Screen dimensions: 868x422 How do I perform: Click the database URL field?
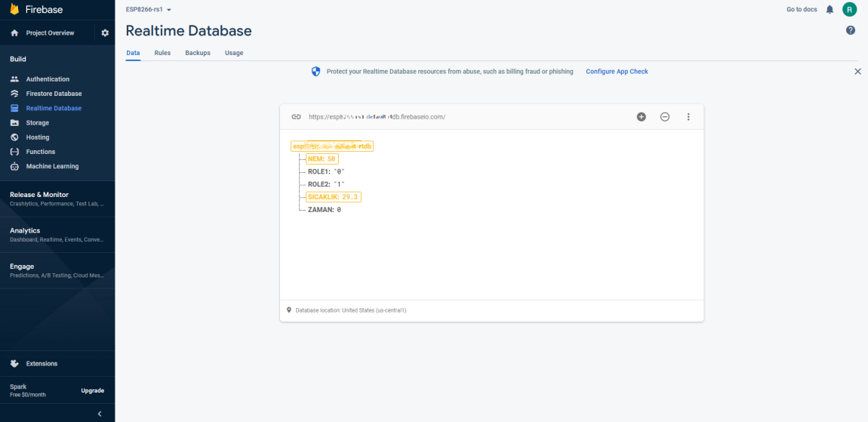coord(377,117)
